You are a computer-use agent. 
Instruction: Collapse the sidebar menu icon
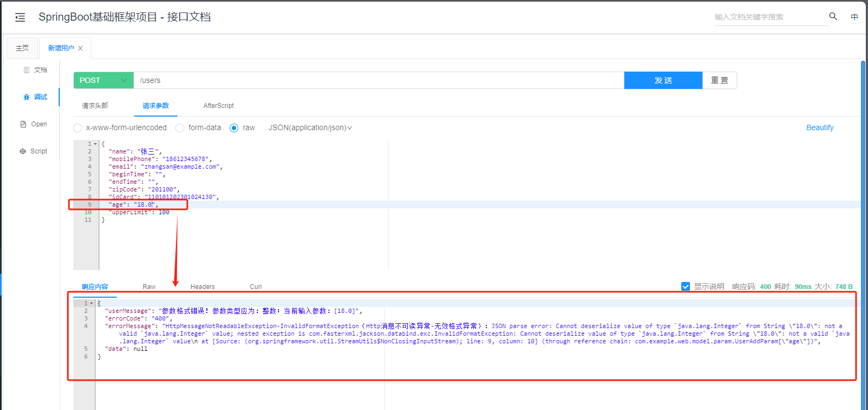coord(20,17)
